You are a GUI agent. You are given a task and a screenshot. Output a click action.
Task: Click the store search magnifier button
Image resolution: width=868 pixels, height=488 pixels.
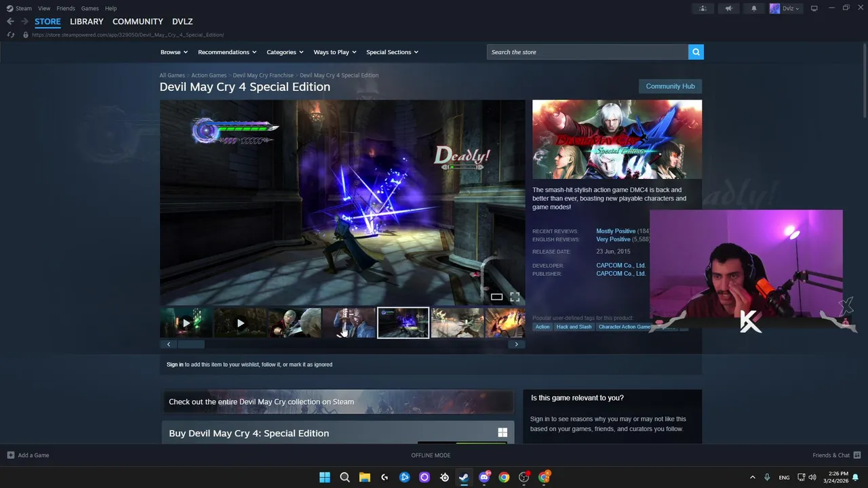pos(696,52)
